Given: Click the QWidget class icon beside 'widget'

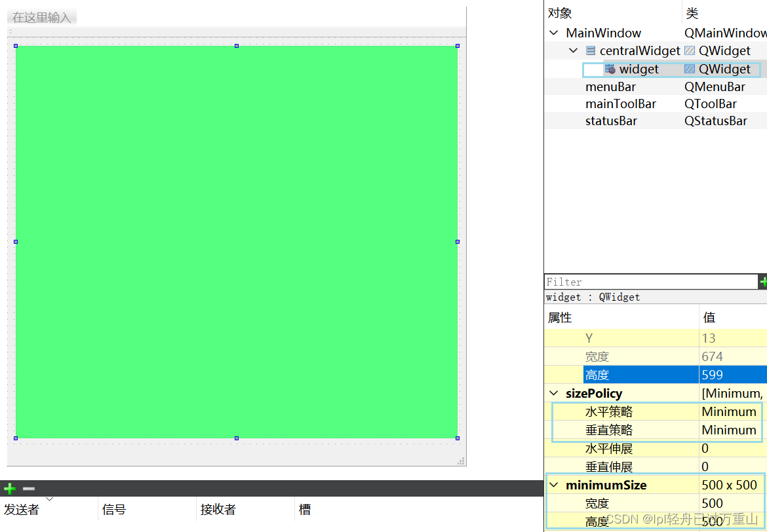Looking at the screenshot, I should 690,69.
